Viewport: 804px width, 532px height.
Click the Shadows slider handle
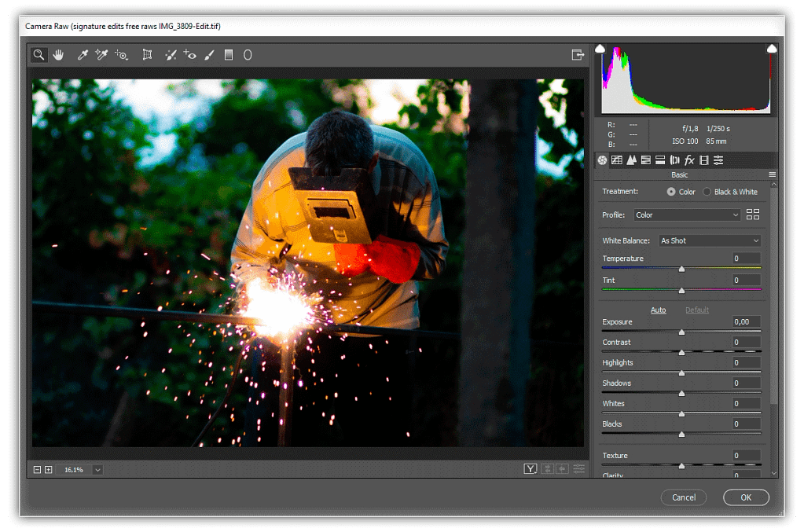point(681,394)
